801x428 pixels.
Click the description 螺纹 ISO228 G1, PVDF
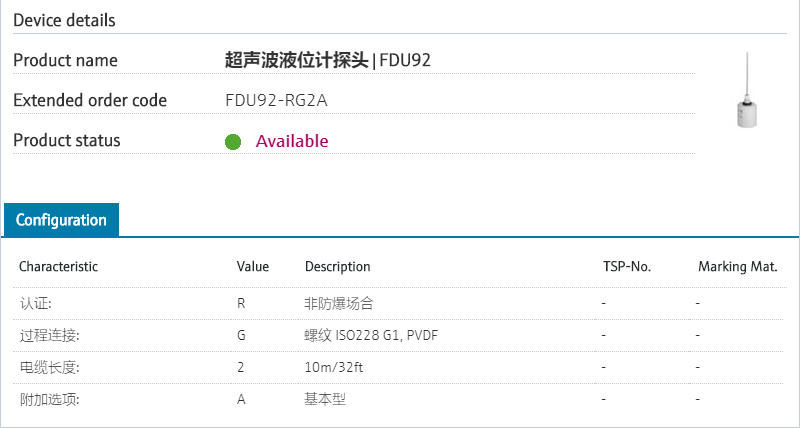tap(371, 335)
